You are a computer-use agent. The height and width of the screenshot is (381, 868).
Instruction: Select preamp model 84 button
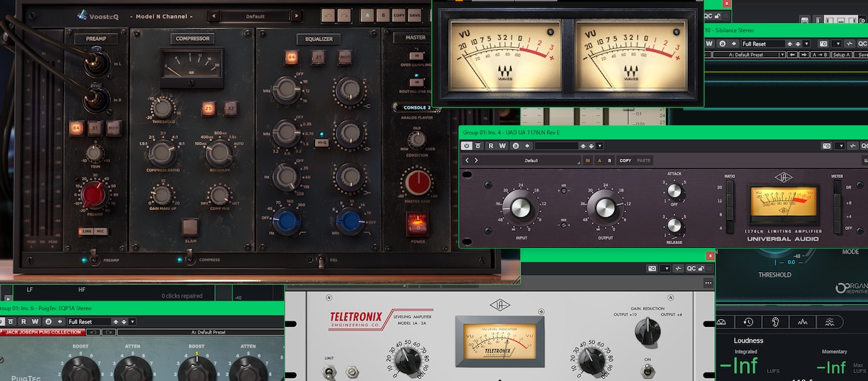[77, 128]
